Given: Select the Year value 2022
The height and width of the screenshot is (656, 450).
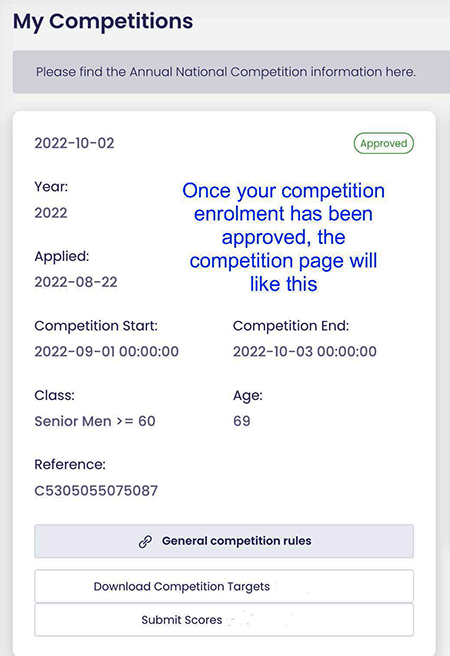Looking at the screenshot, I should click(x=51, y=213).
